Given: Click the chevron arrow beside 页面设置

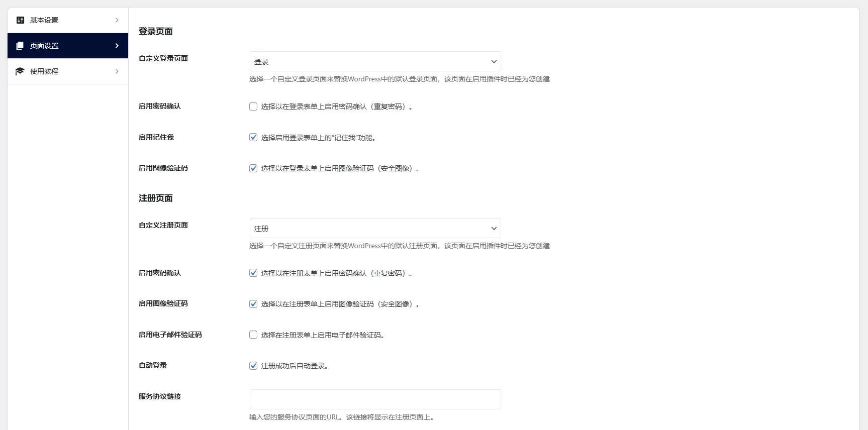Looking at the screenshot, I should point(117,46).
